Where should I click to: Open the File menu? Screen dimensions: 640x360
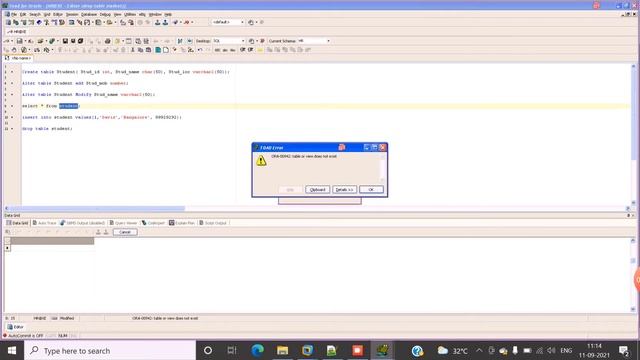(13, 14)
